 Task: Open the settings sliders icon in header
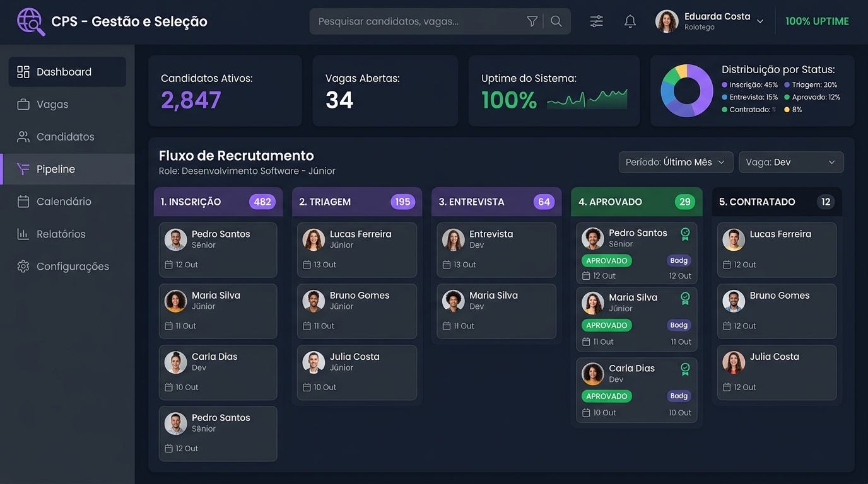coord(597,21)
